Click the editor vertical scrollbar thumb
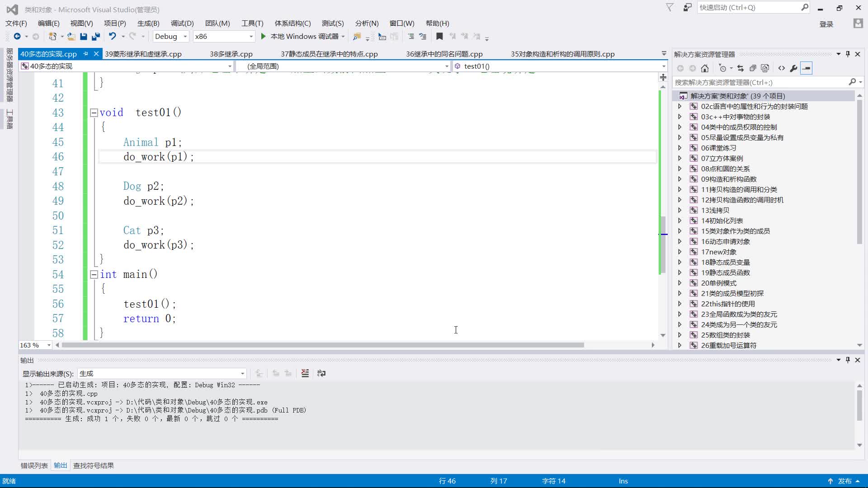868x488 pixels. coord(663,245)
